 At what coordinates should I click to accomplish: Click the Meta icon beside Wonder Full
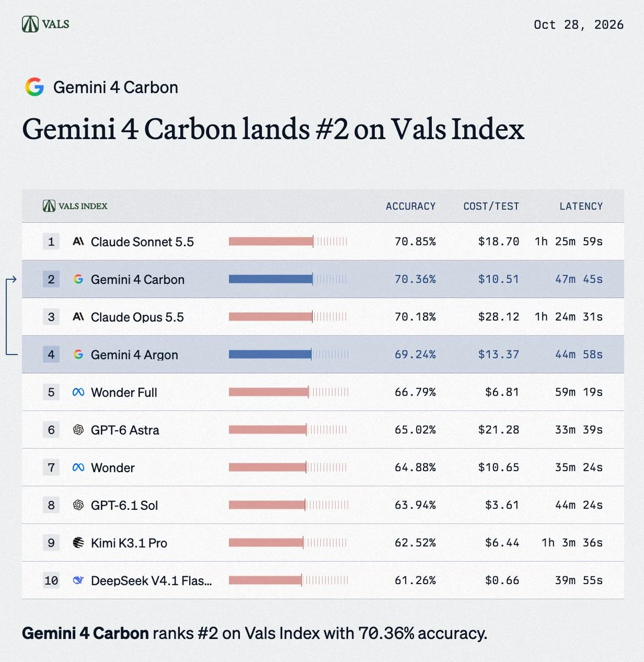point(78,392)
